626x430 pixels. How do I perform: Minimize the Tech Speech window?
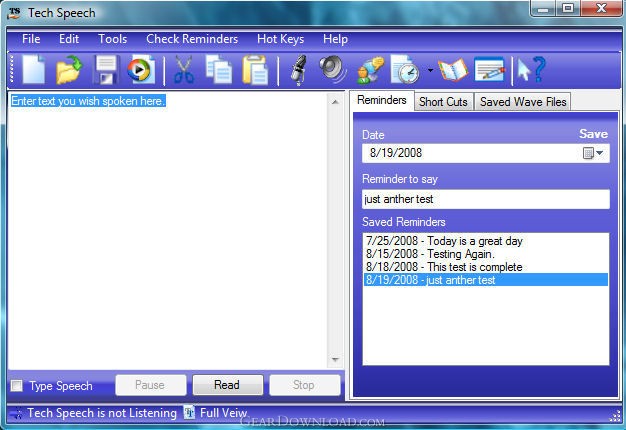tap(543, 8)
